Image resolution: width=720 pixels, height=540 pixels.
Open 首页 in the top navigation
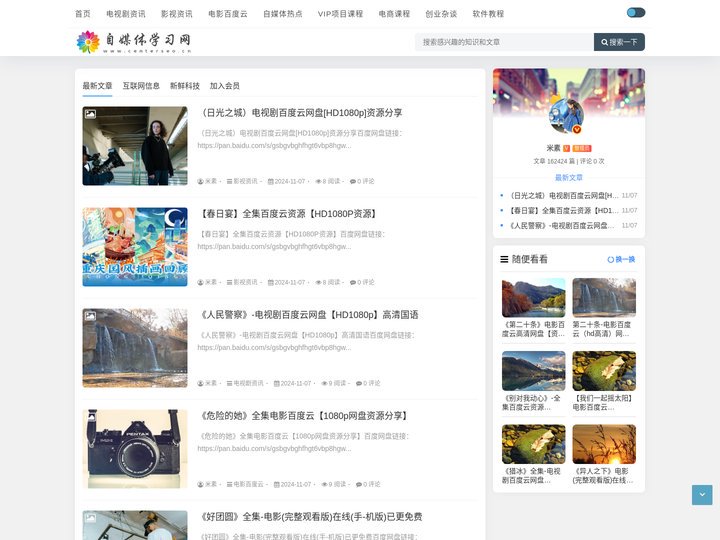coord(83,14)
